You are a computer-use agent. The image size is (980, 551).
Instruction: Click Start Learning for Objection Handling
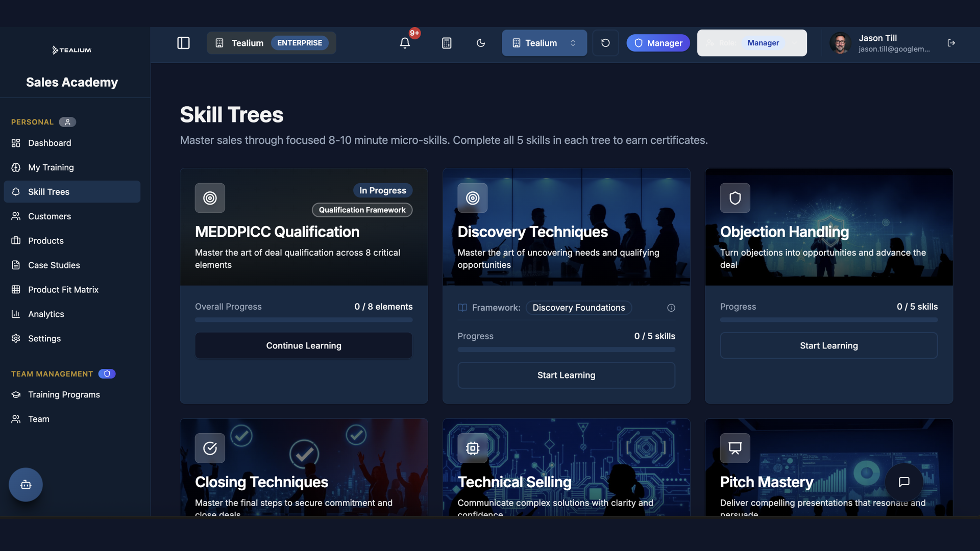coord(829,346)
